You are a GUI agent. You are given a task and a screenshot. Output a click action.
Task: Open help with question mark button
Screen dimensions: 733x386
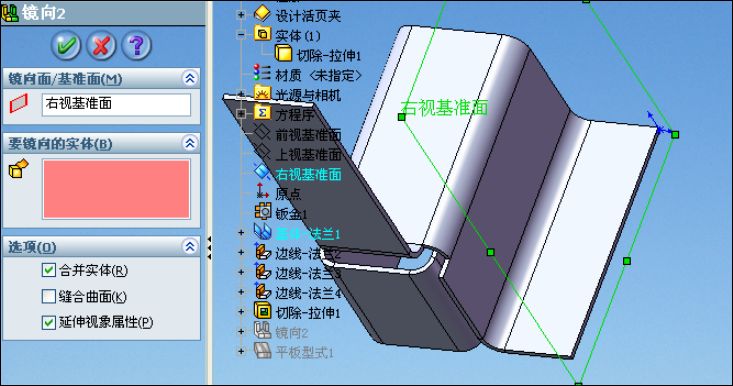pyautogui.click(x=137, y=45)
